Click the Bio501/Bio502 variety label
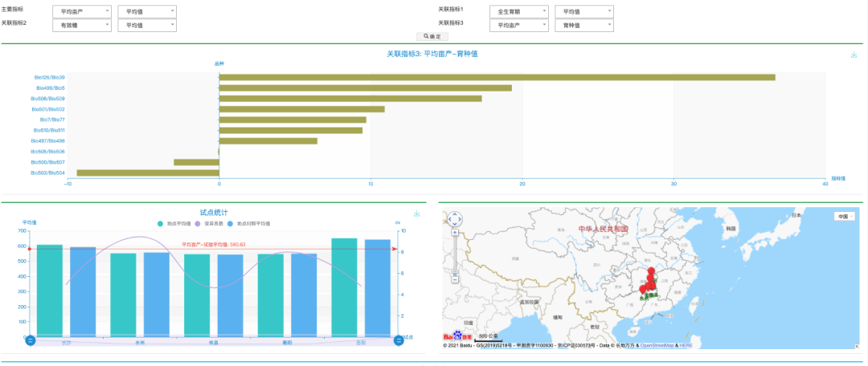The image size is (868, 366). [x=49, y=109]
